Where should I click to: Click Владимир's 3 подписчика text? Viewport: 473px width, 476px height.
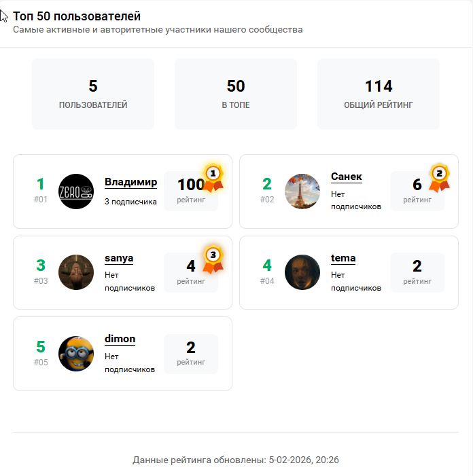[130, 202]
